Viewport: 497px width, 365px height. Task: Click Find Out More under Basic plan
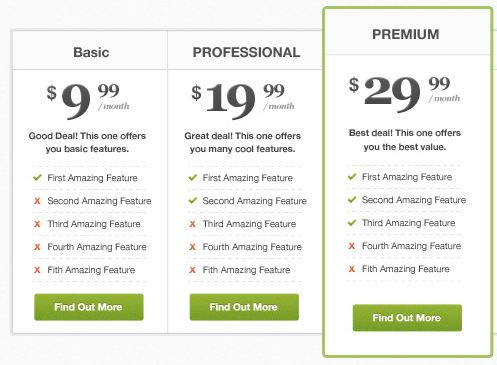point(89,307)
